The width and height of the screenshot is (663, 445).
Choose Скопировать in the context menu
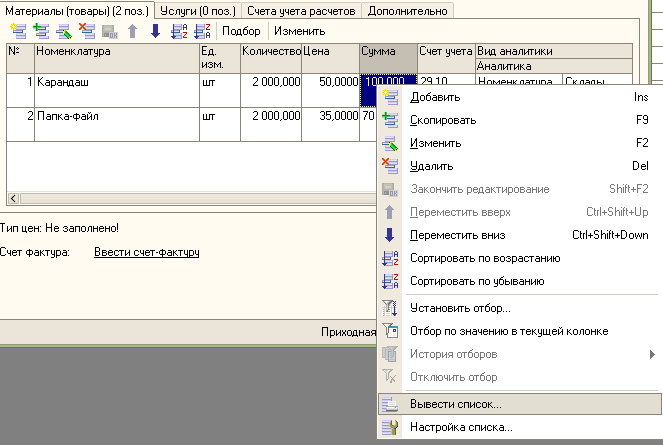[x=520, y=120]
